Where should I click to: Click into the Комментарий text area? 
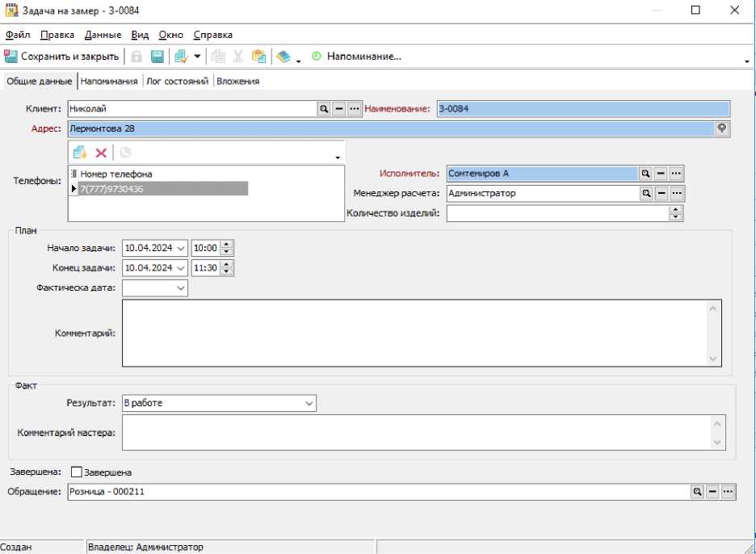pos(414,333)
